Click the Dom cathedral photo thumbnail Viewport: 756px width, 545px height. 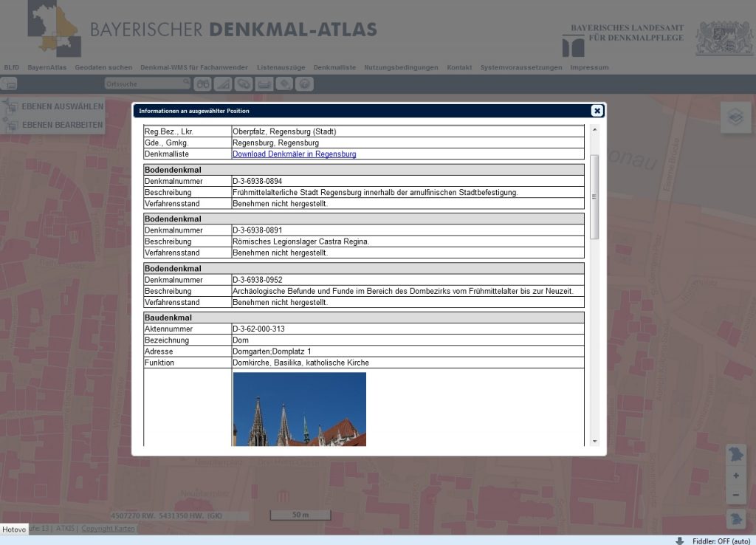[300, 409]
